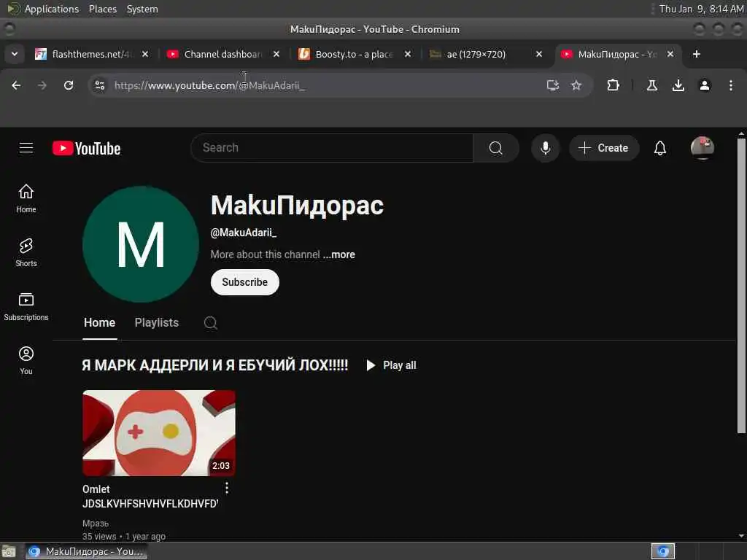Go to Home in the sidebar
Image resolution: width=747 pixels, height=560 pixels.
(26, 198)
